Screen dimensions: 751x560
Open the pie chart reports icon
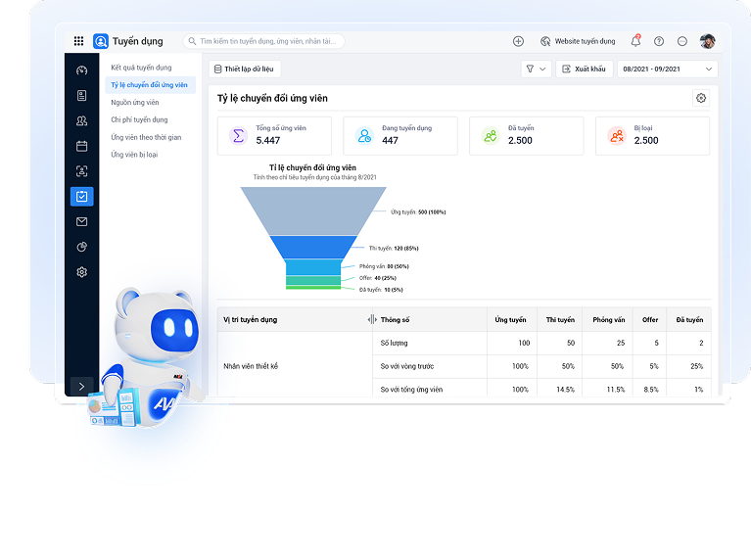tap(82, 247)
